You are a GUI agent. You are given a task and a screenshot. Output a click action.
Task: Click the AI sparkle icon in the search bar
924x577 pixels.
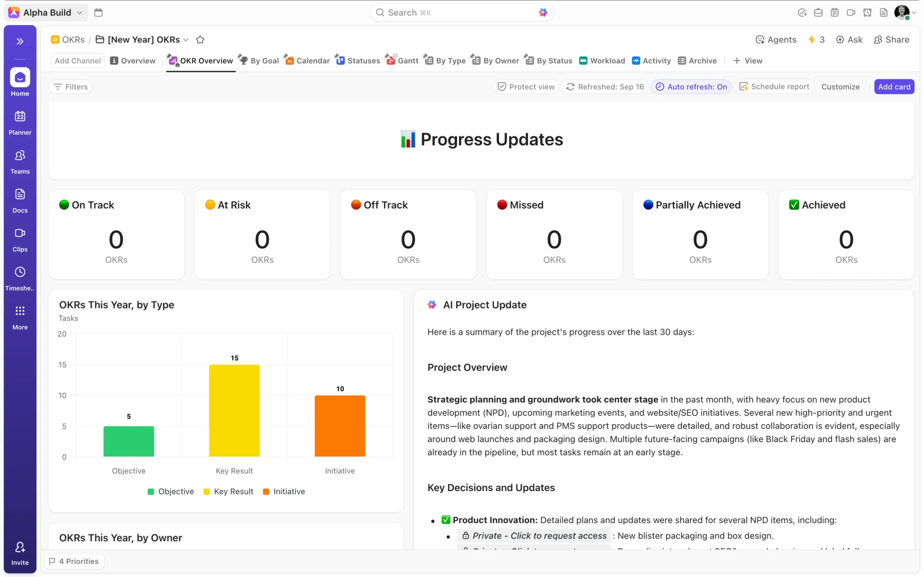[542, 13]
